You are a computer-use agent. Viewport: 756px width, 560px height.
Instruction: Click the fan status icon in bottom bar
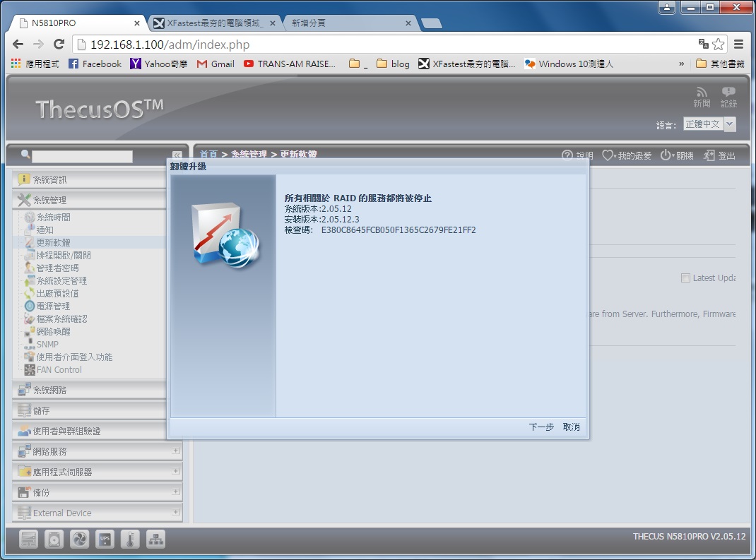(79, 540)
